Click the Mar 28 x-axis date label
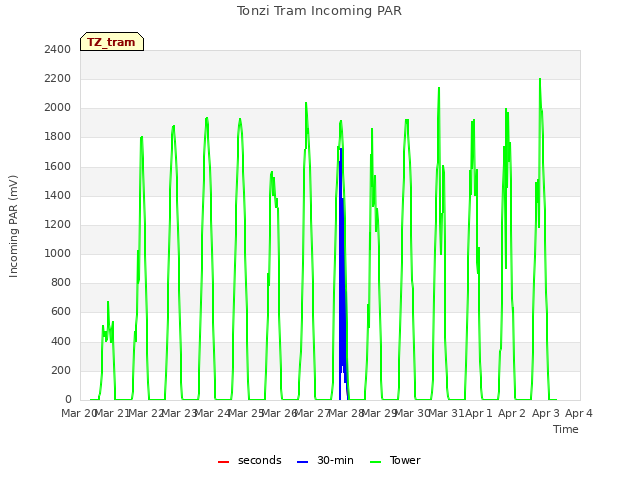This screenshot has width=640, height=480. 346,413
